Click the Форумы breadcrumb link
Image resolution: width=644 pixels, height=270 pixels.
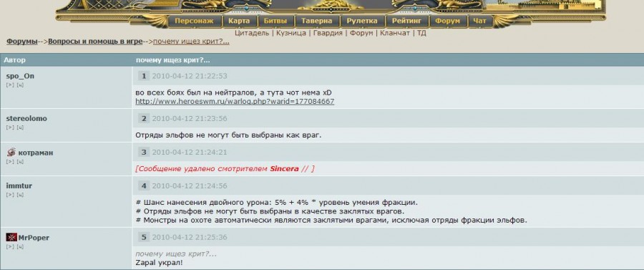point(21,42)
